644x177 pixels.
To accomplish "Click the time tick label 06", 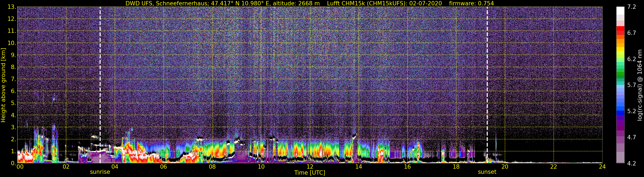I will click(164, 166).
